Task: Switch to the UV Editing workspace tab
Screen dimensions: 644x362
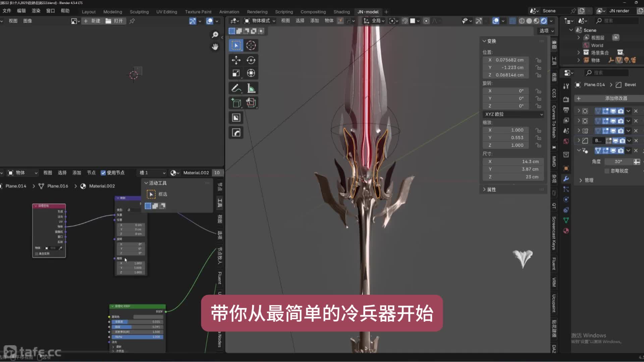Action: click(x=166, y=12)
